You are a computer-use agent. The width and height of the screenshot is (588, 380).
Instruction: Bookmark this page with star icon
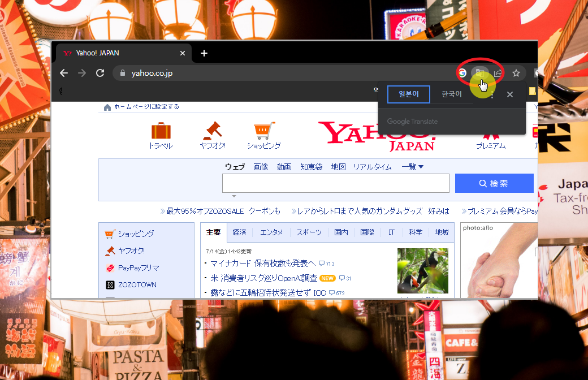coord(516,73)
